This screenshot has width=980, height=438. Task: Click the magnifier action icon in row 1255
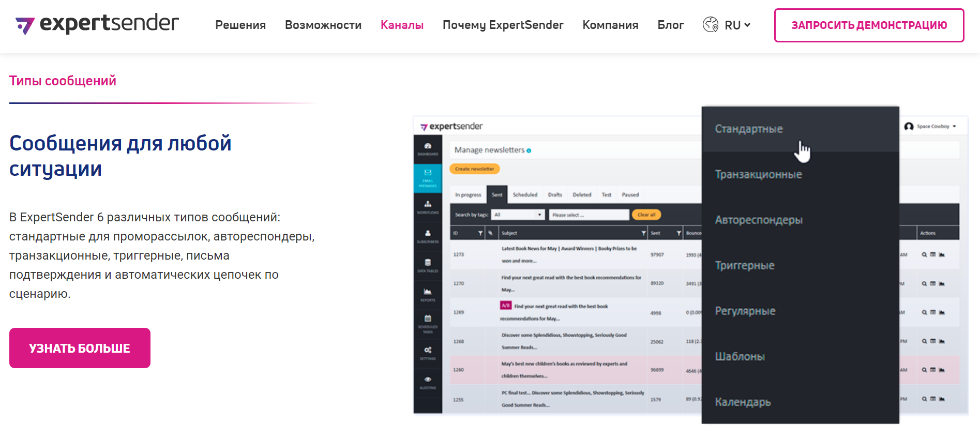[924, 399]
